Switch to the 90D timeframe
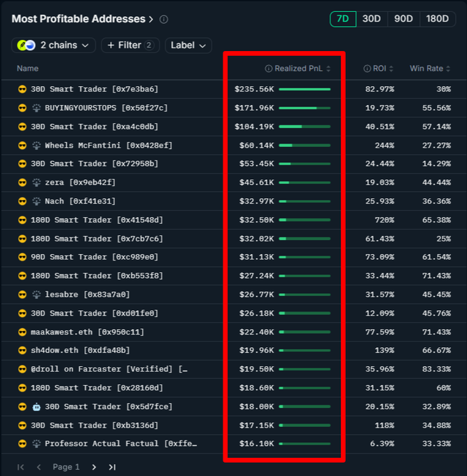Viewport: 467px width, 476px height. (x=403, y=19)
